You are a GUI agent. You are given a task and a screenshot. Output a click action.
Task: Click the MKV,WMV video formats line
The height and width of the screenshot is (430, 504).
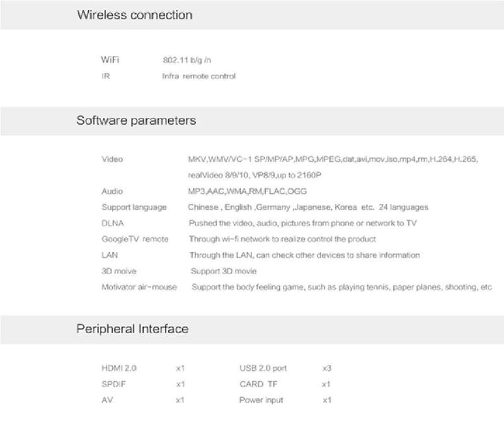tap(333, 159)
